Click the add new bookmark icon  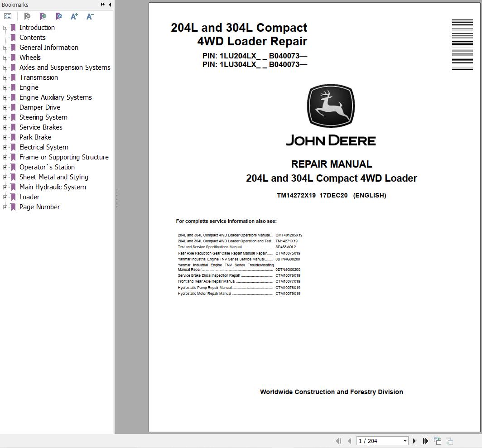[43, 16]
